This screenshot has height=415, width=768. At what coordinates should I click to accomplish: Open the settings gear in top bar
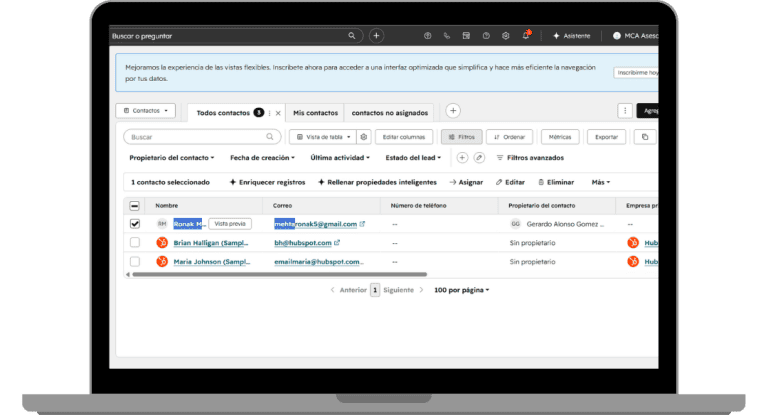tap(505, 36)
